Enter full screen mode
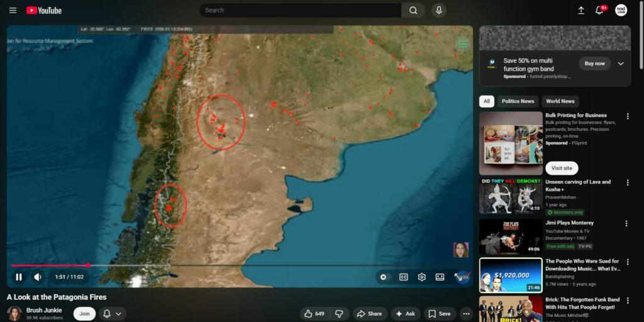This screenshot has width=644, height=322. pos(458,277)
